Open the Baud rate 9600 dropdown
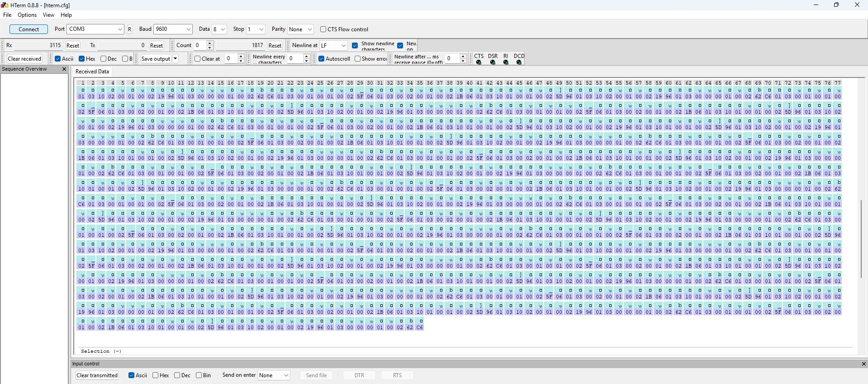868x384 pixels. [188, 29]
